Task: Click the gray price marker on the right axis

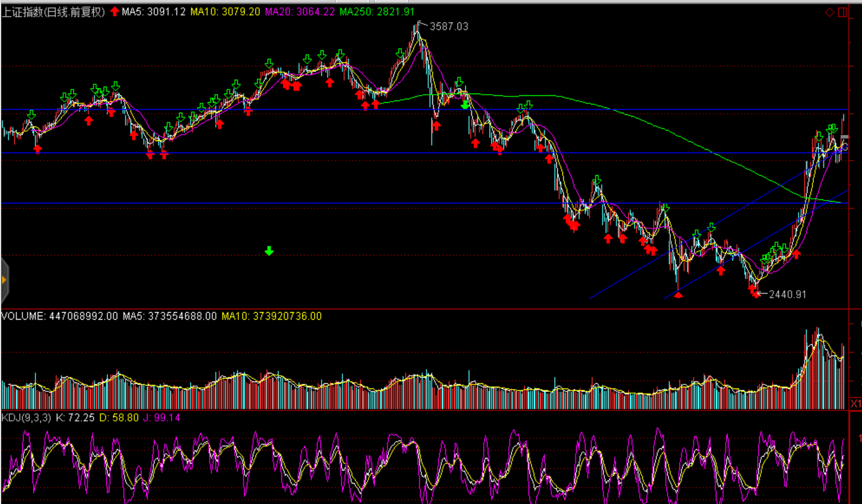Action: point(845,138)
